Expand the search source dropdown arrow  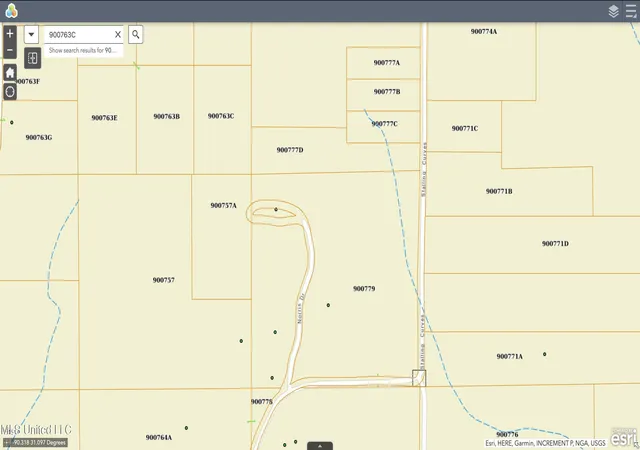point(31,35)
